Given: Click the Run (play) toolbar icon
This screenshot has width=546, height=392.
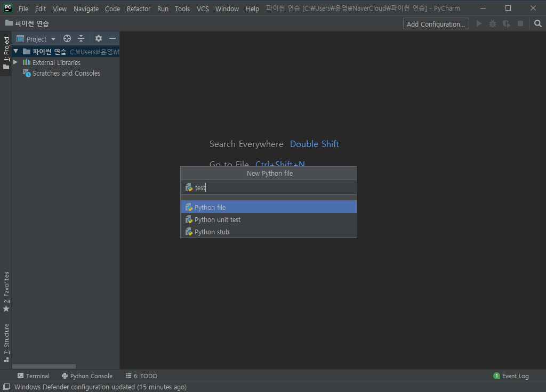Looking at the screenshot, I should (x=479, y=23).
